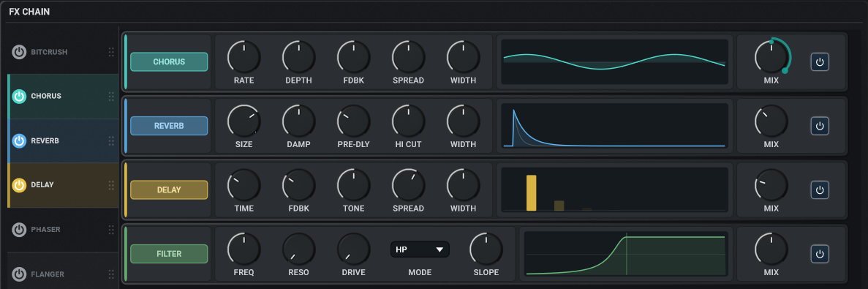Grab the Reverb reorder drag handle
The height and width of the screenshot is (289, 868).
click(111, 140)
